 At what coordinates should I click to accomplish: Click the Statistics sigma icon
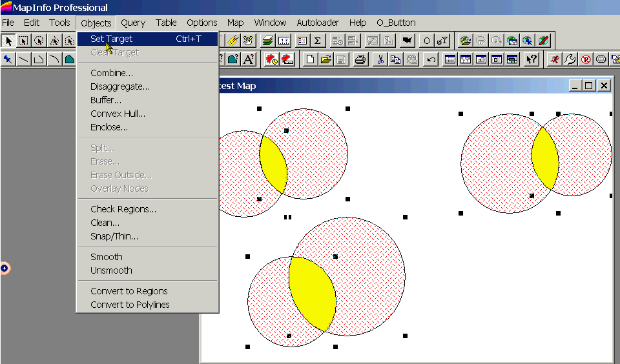pyautogui.click(x=317, y=41)
